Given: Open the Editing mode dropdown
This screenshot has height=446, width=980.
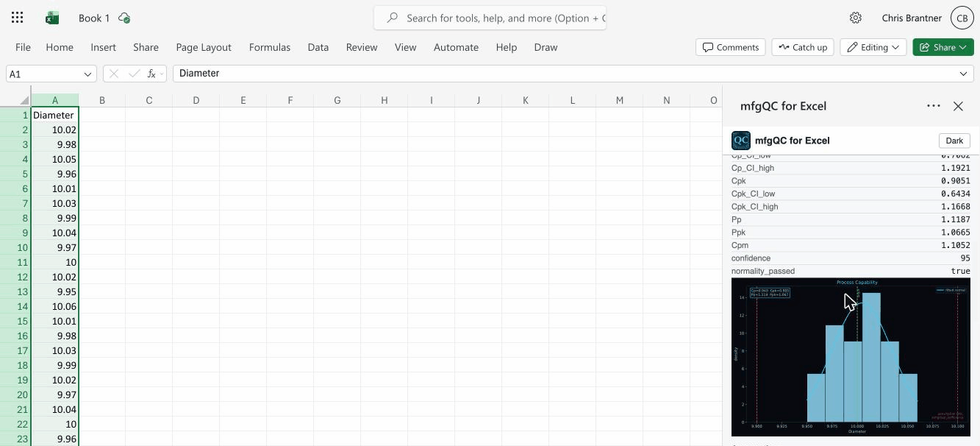Looking at the screenshot, I should pos(873,47).
